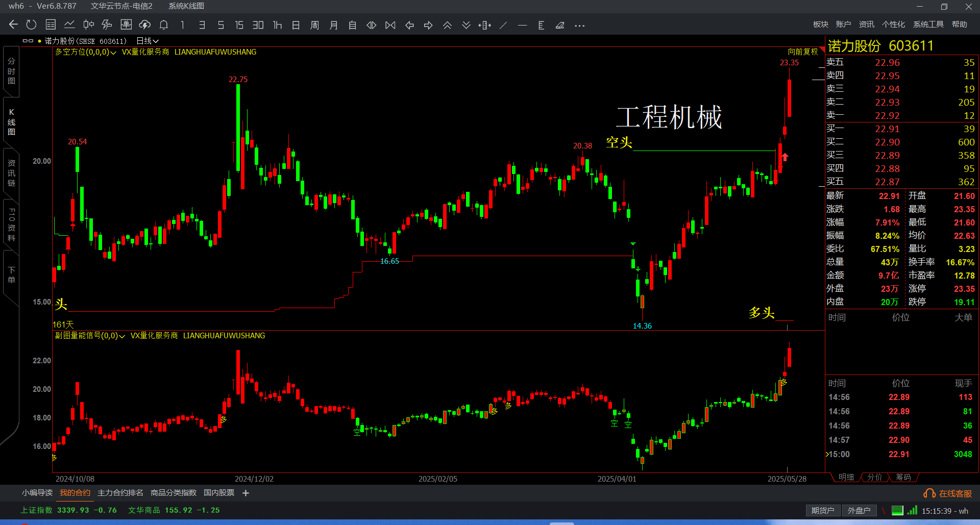Click the scroll chart right arrow
This screenshot has width=980, height=525.
pyautogui.click(x=428, y=24)
